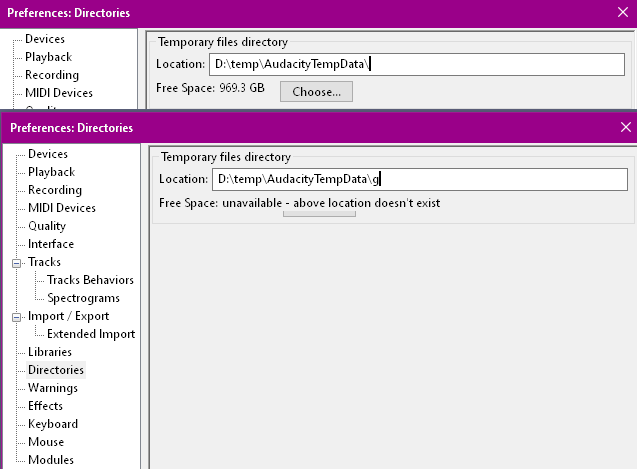637x469 pixels.
Task: Select Import / Export category
Action: click(x=68, y=316)
